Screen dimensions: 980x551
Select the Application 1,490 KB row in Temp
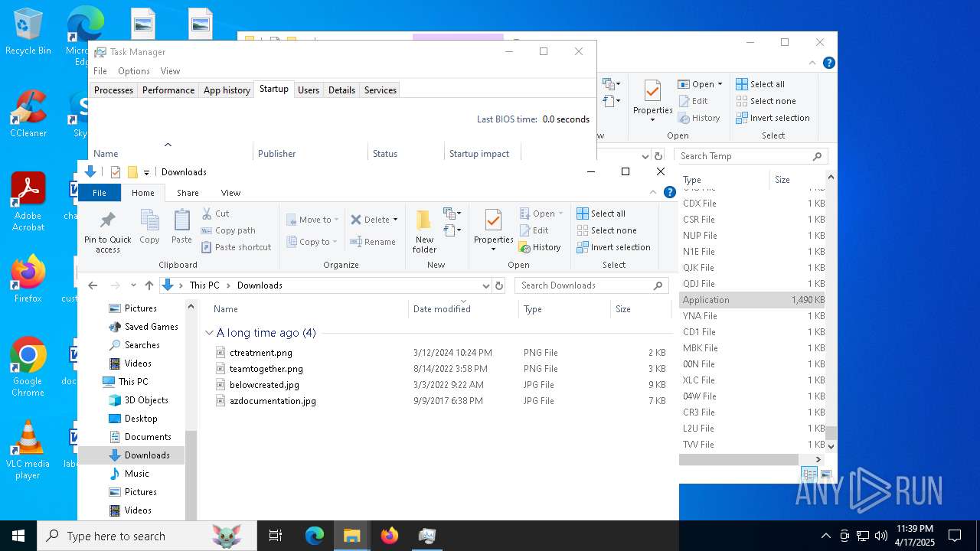753,300
